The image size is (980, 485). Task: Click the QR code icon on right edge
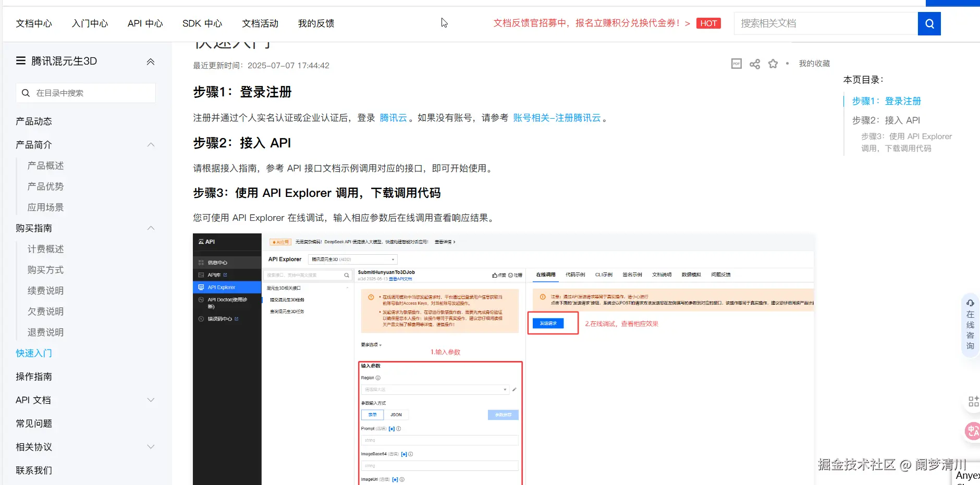coord(973,401)
